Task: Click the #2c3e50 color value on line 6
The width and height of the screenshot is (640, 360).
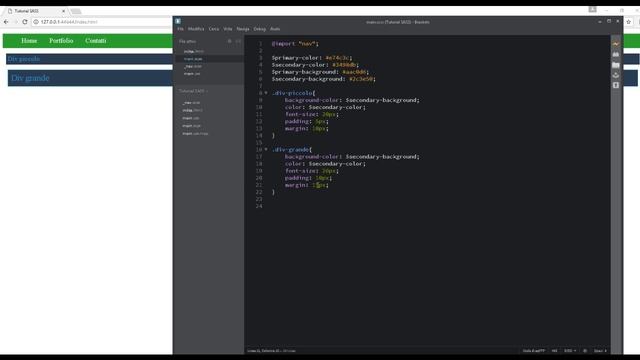Action: pyautogui.click(x=361, y=79)
